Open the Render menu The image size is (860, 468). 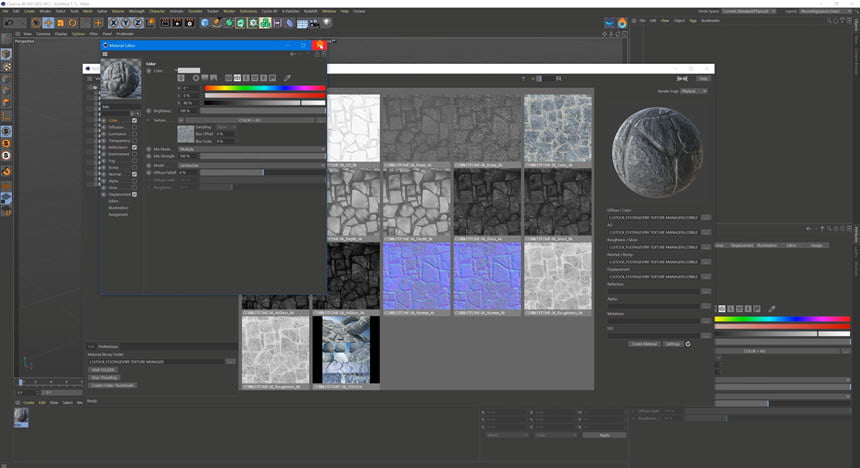point(229,11)
